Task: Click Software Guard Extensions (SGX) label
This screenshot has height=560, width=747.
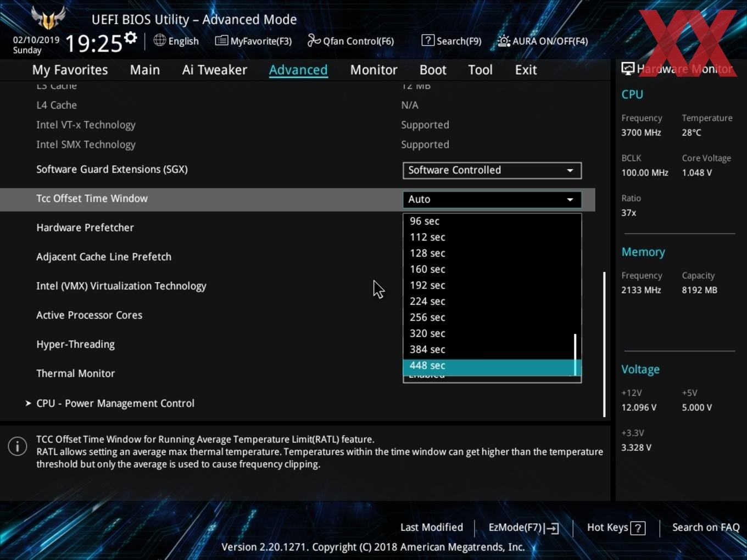Action: point(112,169)
